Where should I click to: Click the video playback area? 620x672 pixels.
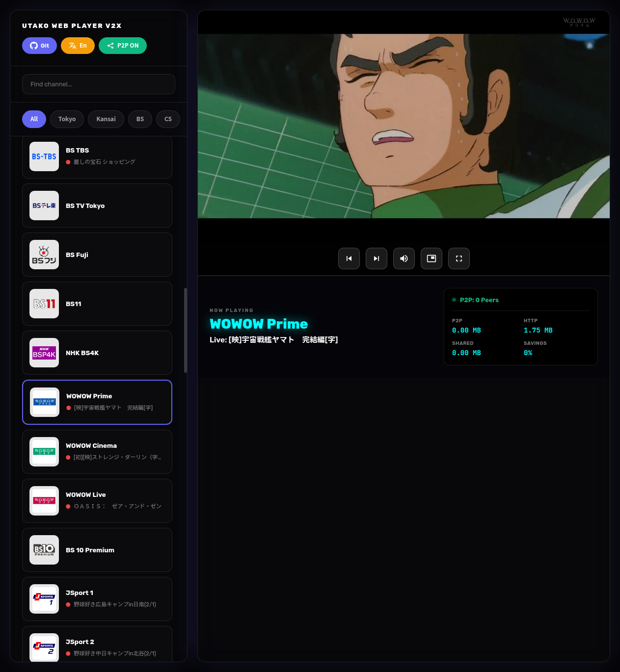[x=404, y=126]
